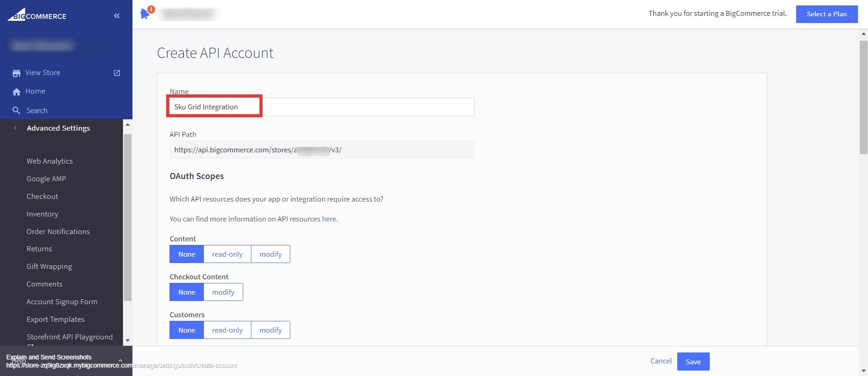868x376 pixels.
Task: Open Comments settings
Action: 44,284
